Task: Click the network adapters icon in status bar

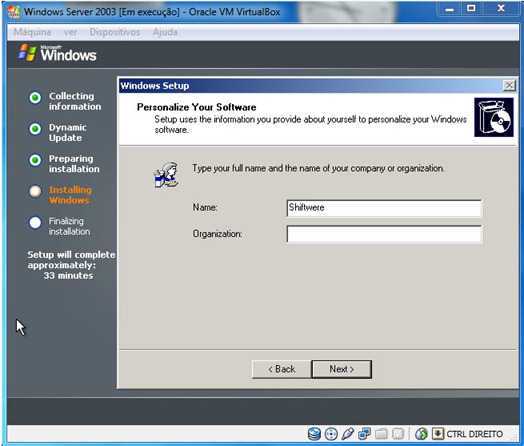Action: (x=364, y=434)
